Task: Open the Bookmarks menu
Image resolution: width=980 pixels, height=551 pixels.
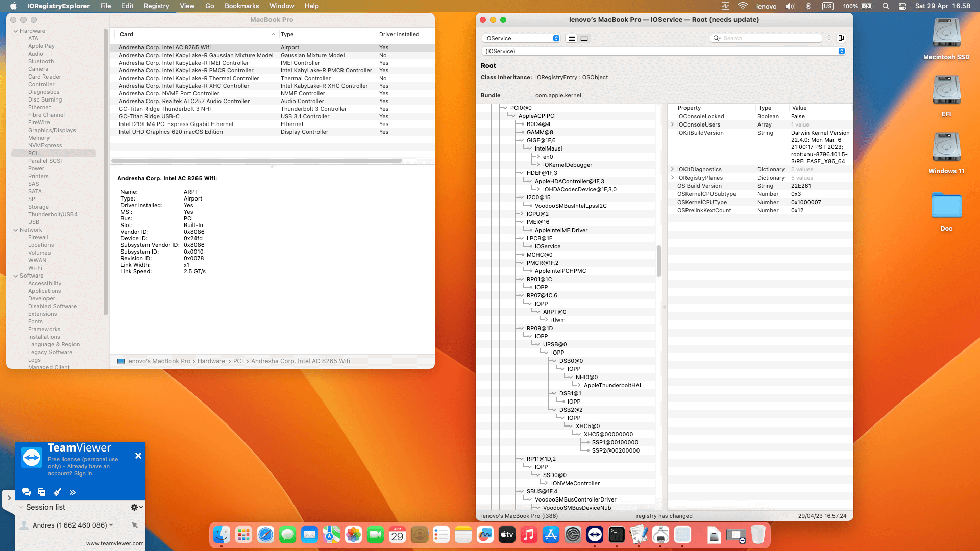Action: point(241,6)
